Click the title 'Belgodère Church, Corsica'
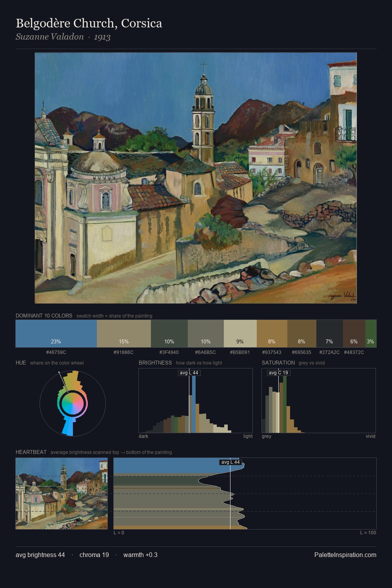The image size is (392, 588). [x=89, y=23]
